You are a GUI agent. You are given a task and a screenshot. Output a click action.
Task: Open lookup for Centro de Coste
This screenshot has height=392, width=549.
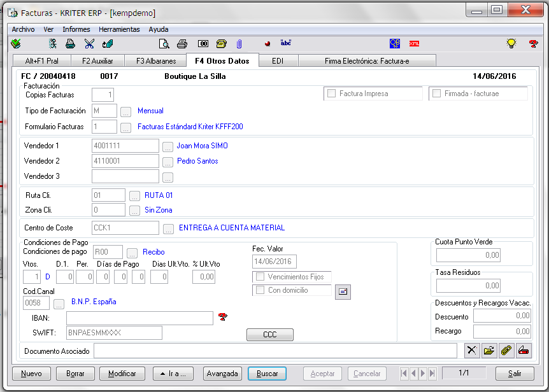coord(168,228)
